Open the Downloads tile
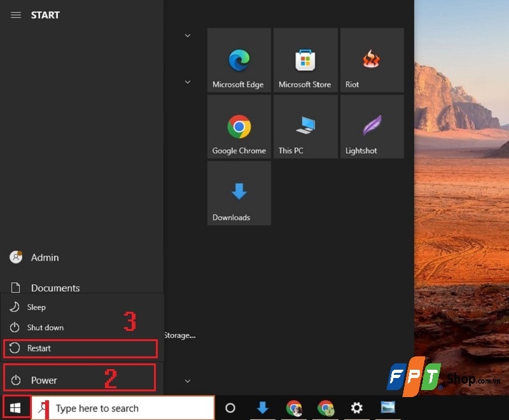 coord(239,193)
